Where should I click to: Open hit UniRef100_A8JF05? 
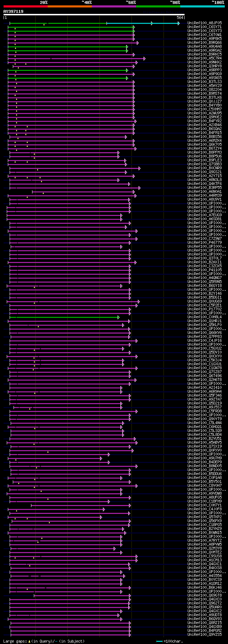204,23
